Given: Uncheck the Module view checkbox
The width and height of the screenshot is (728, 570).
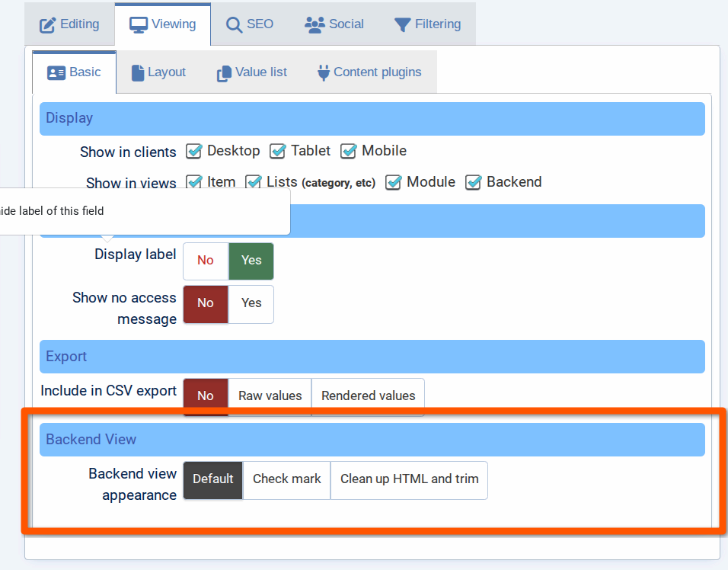Looking at the screenshot, I should (394, 183).
